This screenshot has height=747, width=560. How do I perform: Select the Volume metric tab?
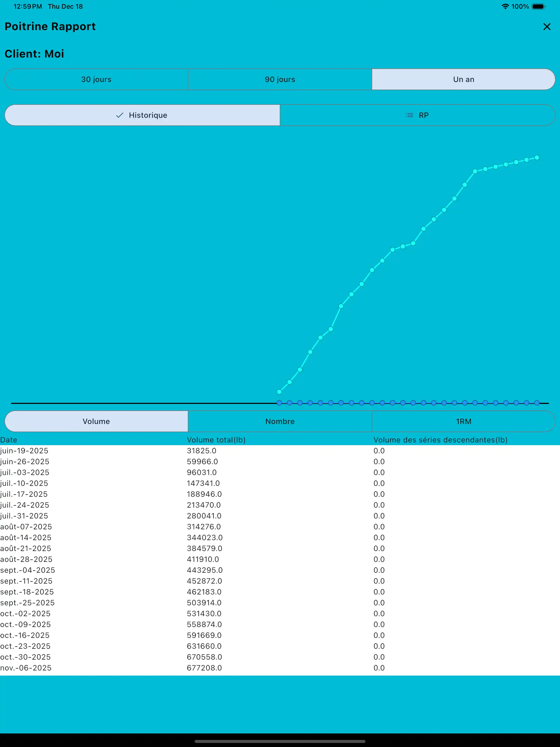click(96, 421)
